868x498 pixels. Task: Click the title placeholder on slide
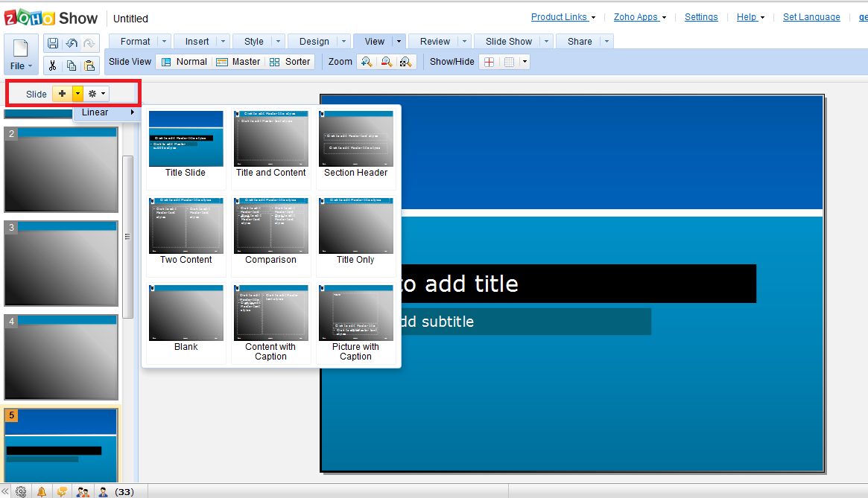[x=578, y=284]
